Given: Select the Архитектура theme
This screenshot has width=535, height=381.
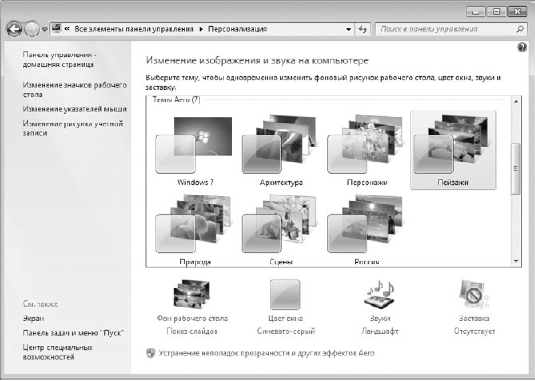Looking at the screenshot, I should pyautogui.click(x=281, y=150).
